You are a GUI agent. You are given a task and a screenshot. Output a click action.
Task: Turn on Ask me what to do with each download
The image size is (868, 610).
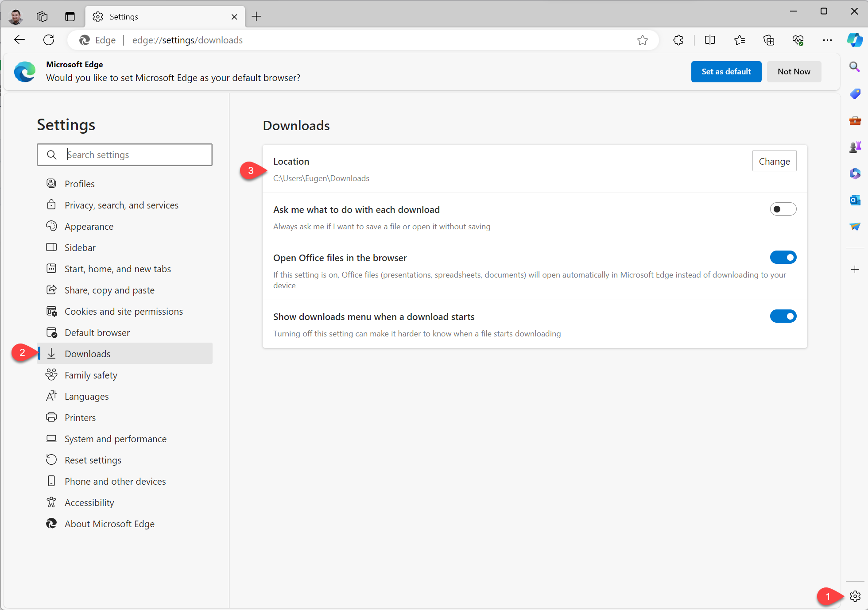tap(783, 209)
